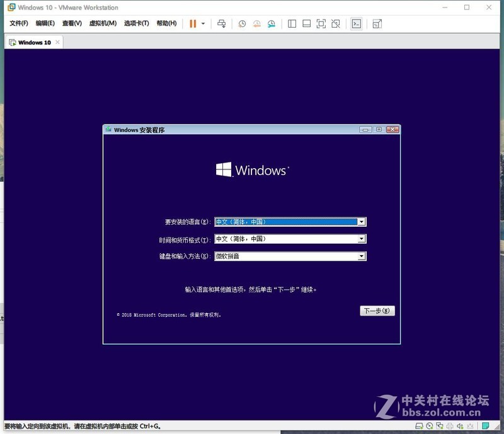Click the sound device status icon
This screenshot has height=434, width=504.
pos(459,426)
